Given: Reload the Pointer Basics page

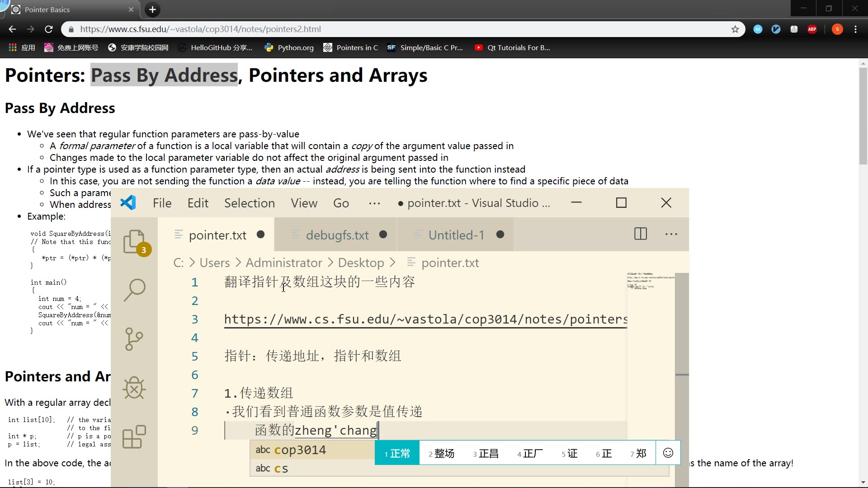Looking at the screenshot, I should (x=49, y=29).
